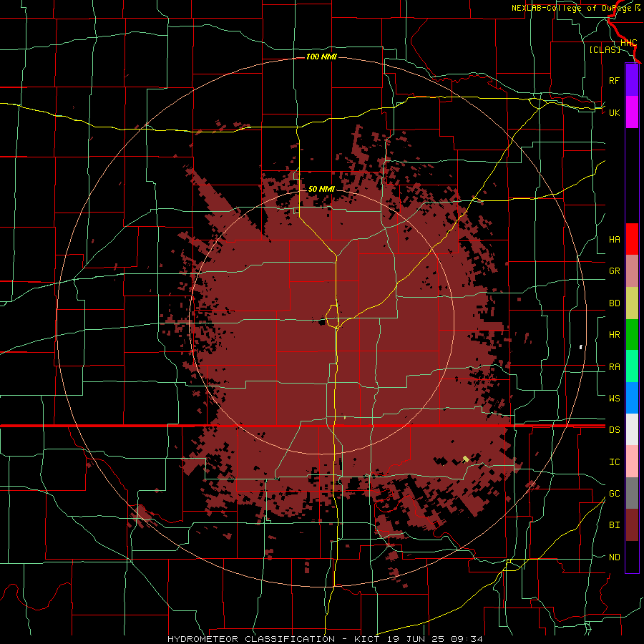Click the 'IC' legend label
Viewport: 644px width, 644px height.
coord(614,462)
